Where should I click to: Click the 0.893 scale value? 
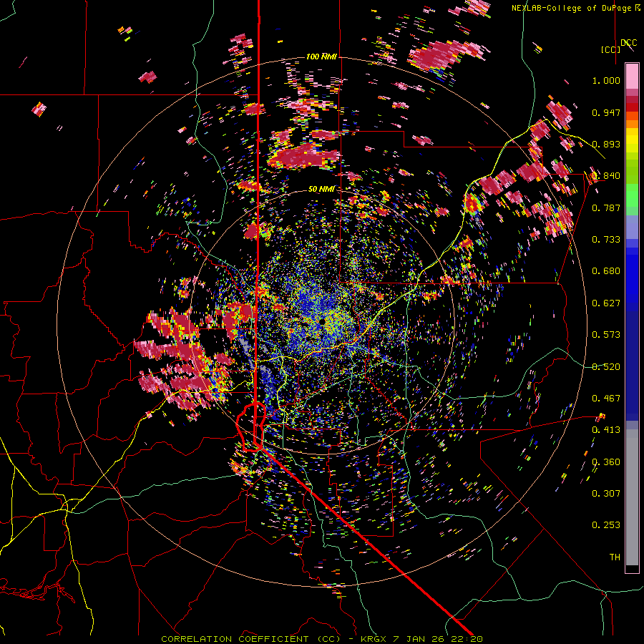pyautogui.click(x=606, y=144)
